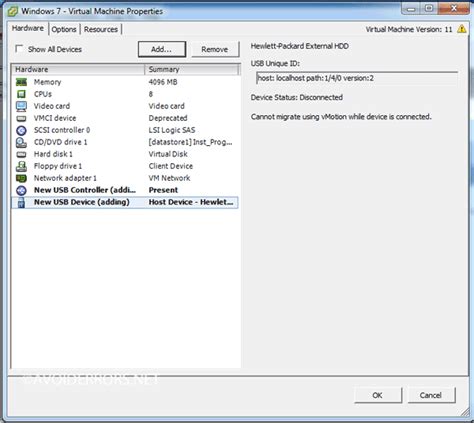The image size is (474, 423).
Task: Select the CPUs row label
Action: pos(43,94)
